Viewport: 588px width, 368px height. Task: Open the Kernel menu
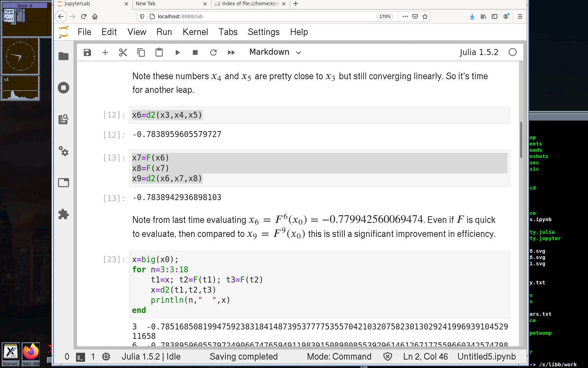coord(195,32)
